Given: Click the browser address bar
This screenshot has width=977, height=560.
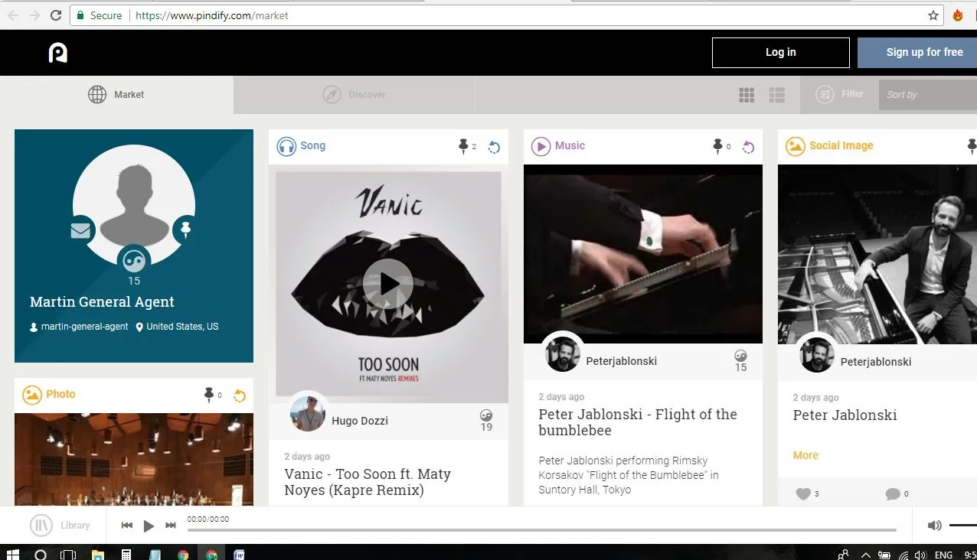Looking at the screenshot, I should 505,15.
